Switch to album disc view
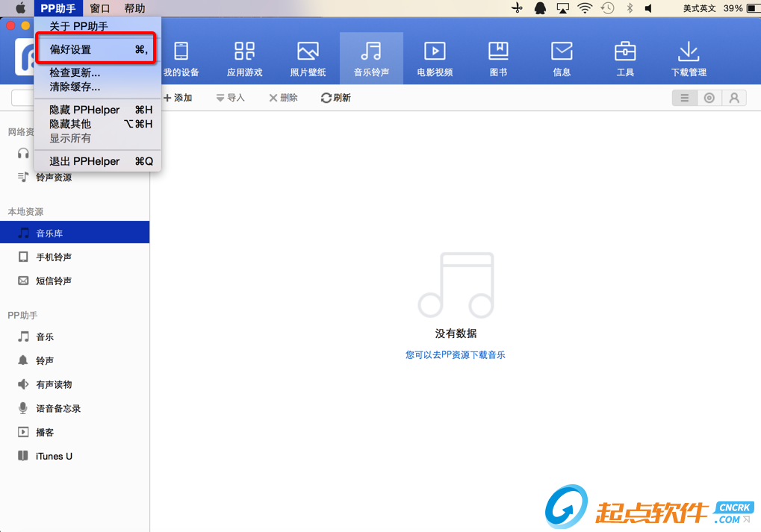This screenshot has width=761, height=532. click(x=709, y=98)
